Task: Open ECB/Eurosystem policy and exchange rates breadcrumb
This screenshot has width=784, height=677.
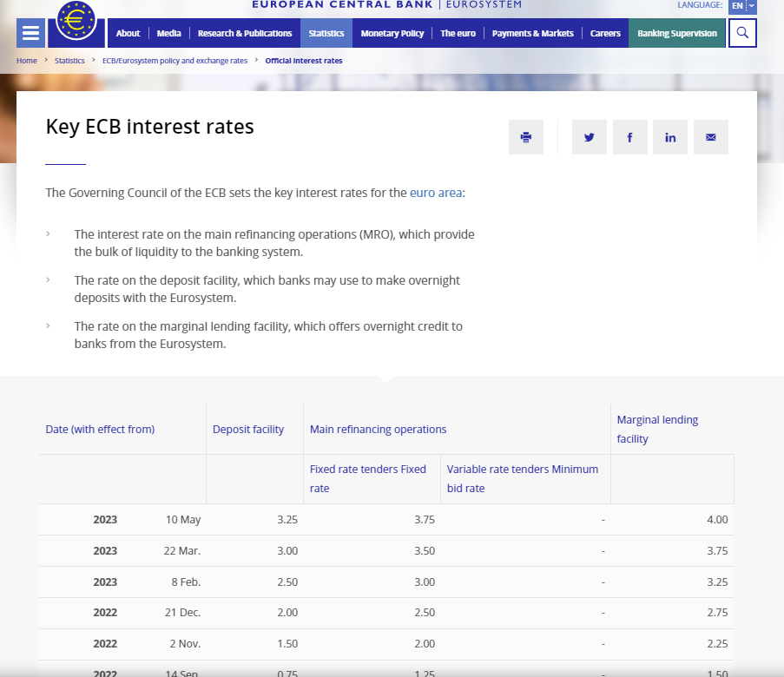Action: pos(175,61)
